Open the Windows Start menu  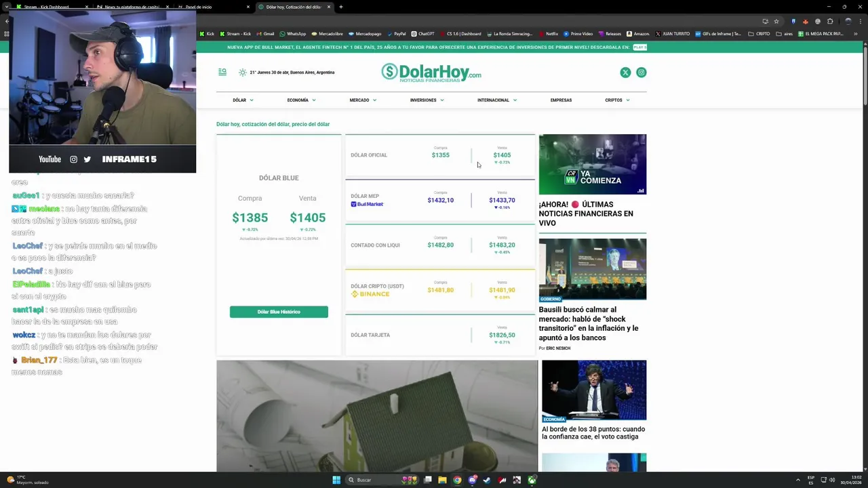click(x=336, y=480)
